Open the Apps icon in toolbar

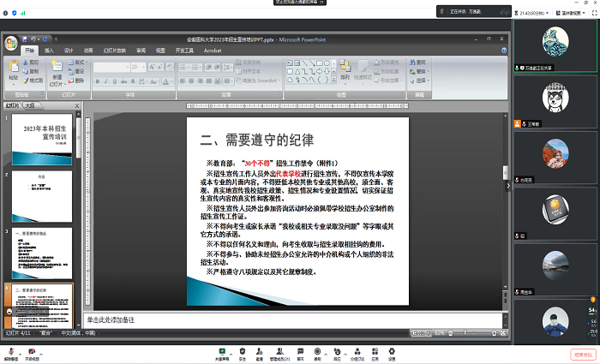tap(373, 351)
